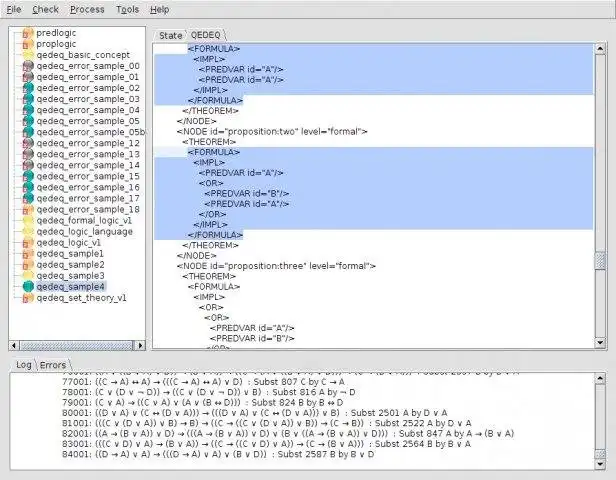Click the qedeq_error_sample_03 status icon
Viewport: 616px width, 480px height.
click(28, 99)
